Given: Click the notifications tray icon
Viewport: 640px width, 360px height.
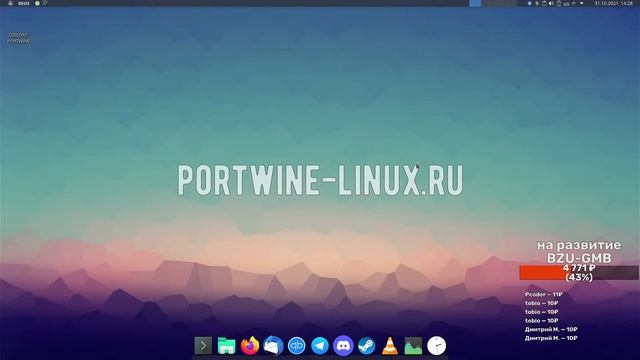Looking at the screenshot, I should (x=559, y=3).
